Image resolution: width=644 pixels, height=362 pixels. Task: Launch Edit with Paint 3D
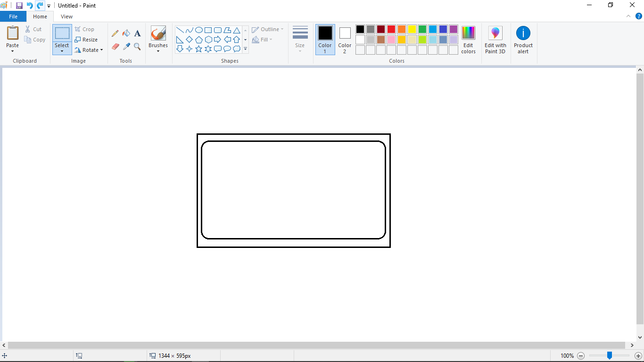click(x=495, y=40)
